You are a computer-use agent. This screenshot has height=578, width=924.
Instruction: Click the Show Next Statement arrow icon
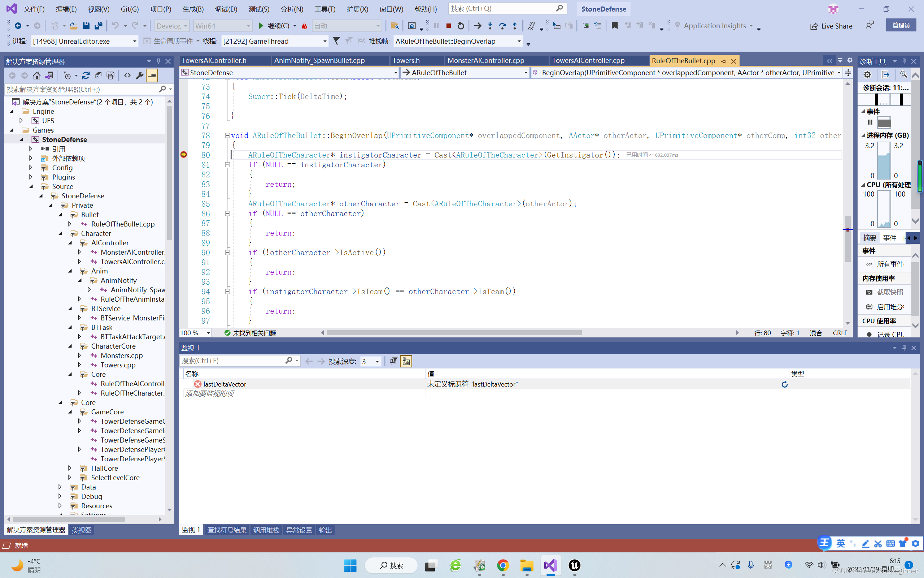pyautogui.click(x=478, y=26)
